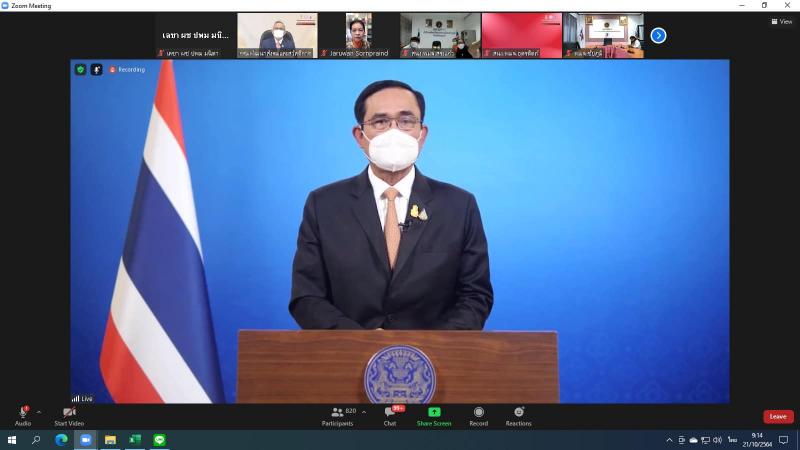
Task: Click Zoom Meeting title bar icon
Action: click(5, 6)
